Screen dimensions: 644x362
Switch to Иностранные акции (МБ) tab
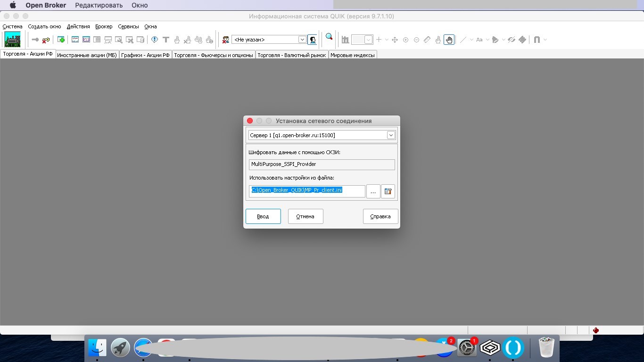(87, 55)
